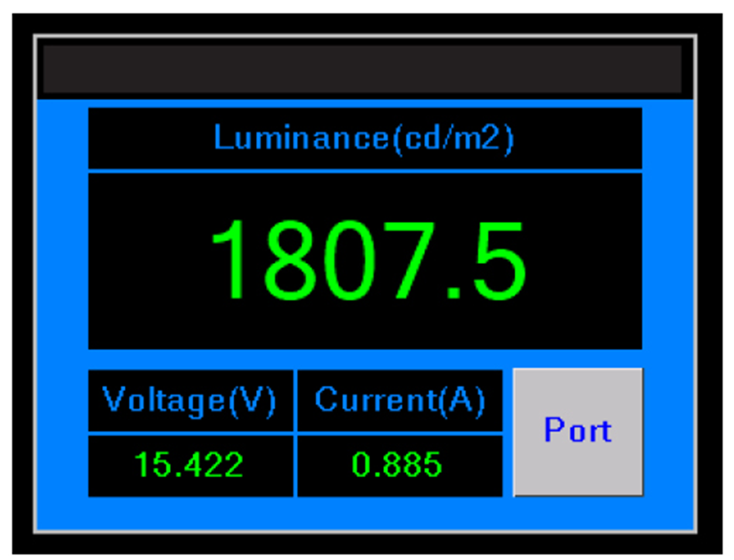Click the Port button
The image size is (734, 560).
click(577, 431)
